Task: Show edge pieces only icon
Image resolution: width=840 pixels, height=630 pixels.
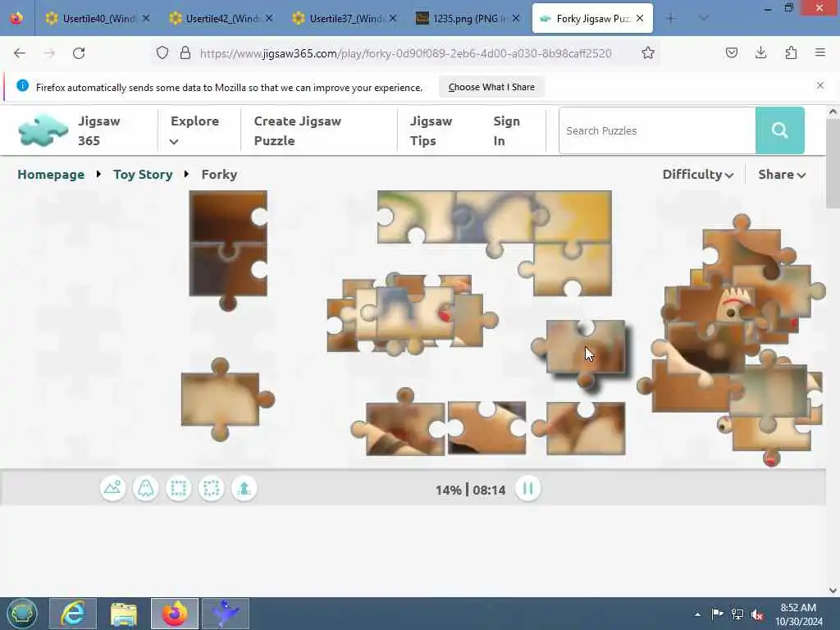Action: (x=178, y=489)
